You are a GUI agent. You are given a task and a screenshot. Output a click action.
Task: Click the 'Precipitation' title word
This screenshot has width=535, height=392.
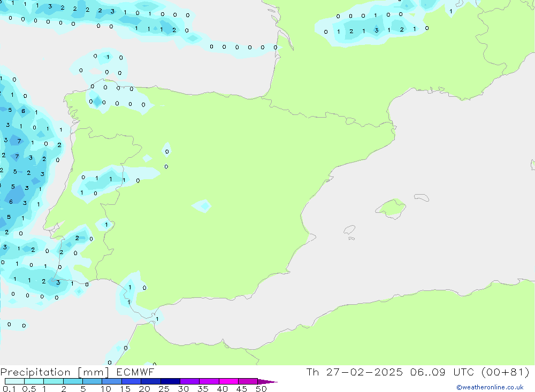(35, 372)
